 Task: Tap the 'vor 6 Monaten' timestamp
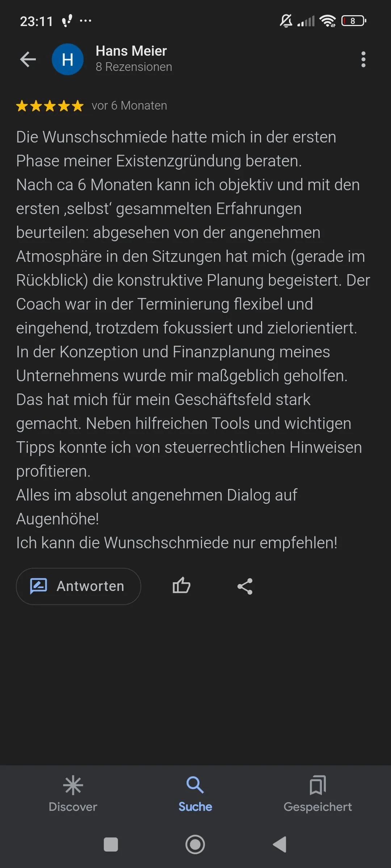click(x=129, y=106)
